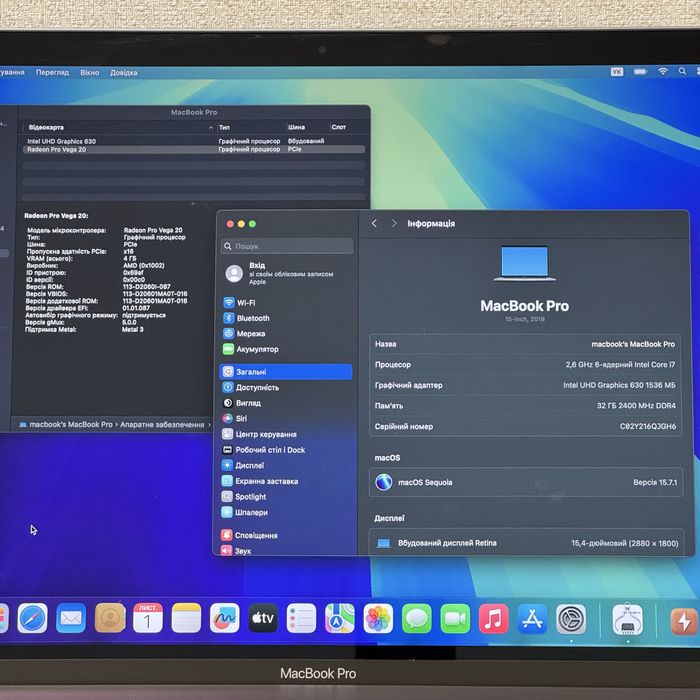Click the Слот column header
Image resolution: width=700 pixels, height=700 pixels.
347,127
